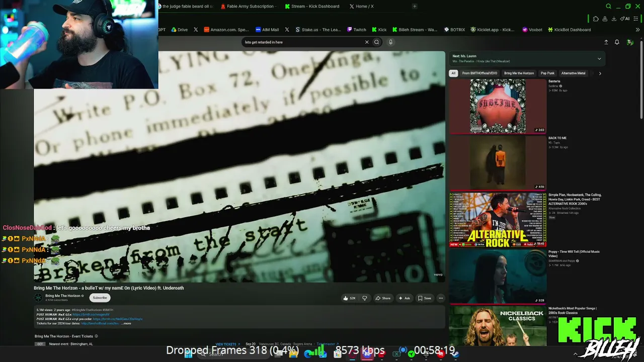Click the VIEW TICKETS link
This screenshot has height=362, width=644.
(228, 344)
